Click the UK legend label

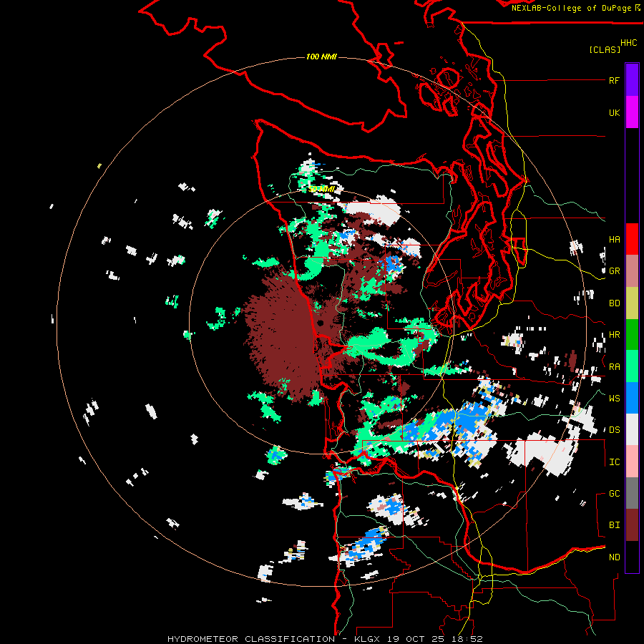614,112
